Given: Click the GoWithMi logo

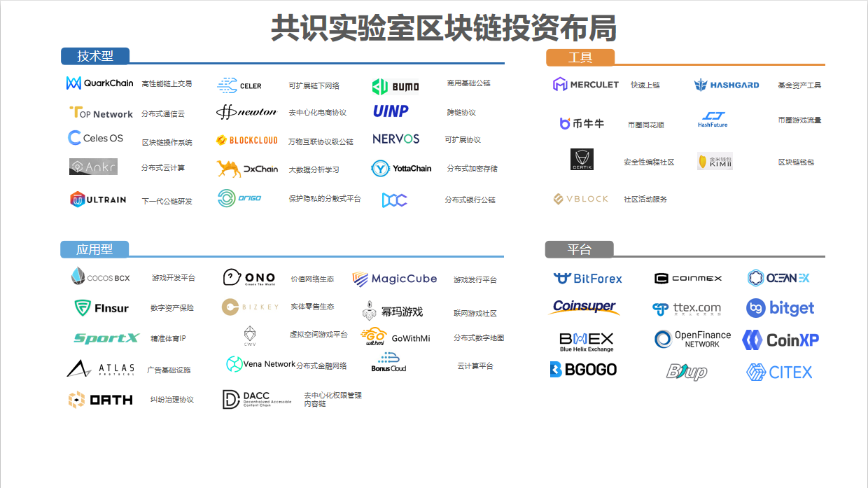Looking at the screenshot, I should click(x=395, y=337).
